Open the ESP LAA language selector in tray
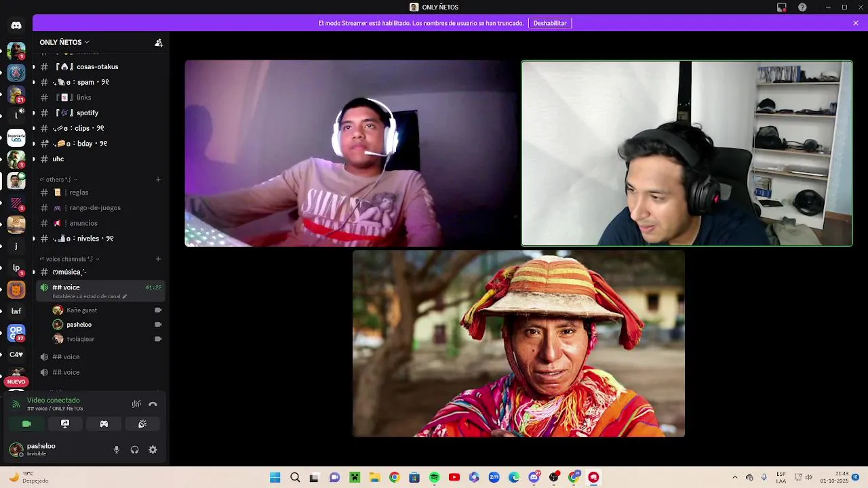 click(x=781, y=477)
